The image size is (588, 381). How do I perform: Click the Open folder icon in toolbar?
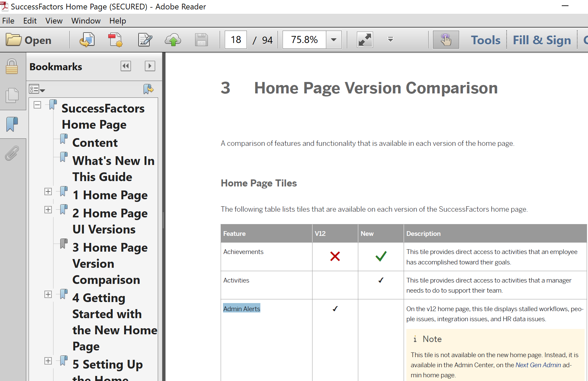[x=13, y=40]
